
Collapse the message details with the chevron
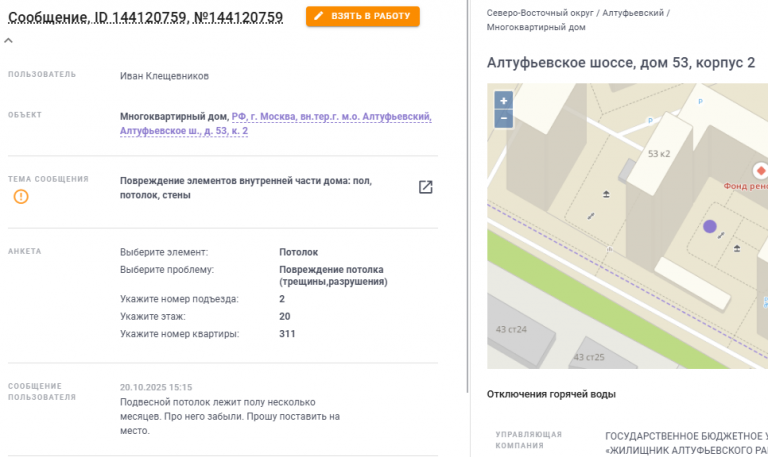(9, 41)
